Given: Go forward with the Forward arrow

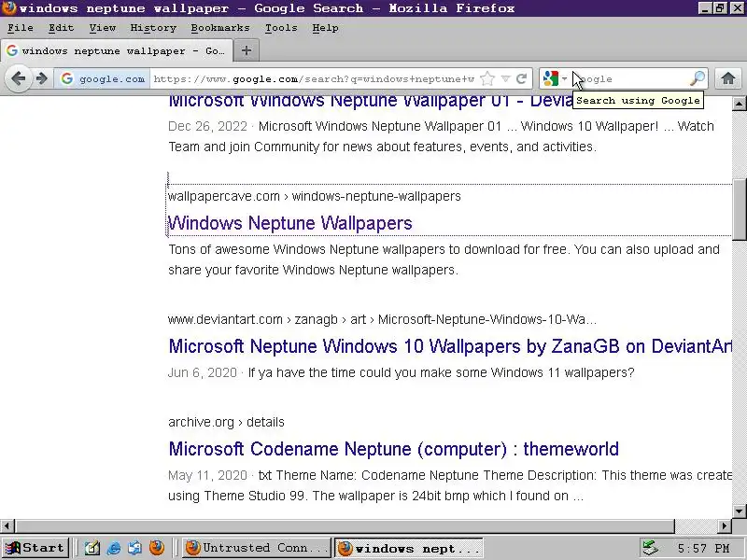Looking at the screenshot, I should 41,78.
